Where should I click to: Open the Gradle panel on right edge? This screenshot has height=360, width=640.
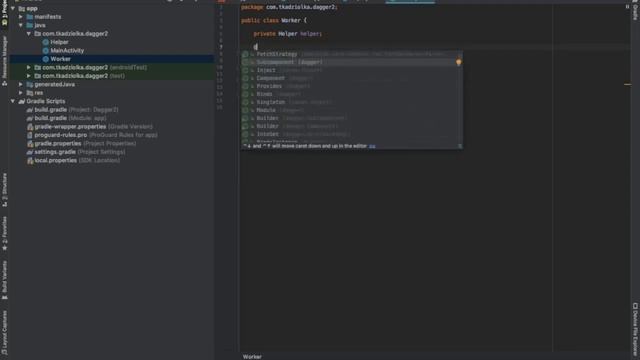click(x=635, y=11)
